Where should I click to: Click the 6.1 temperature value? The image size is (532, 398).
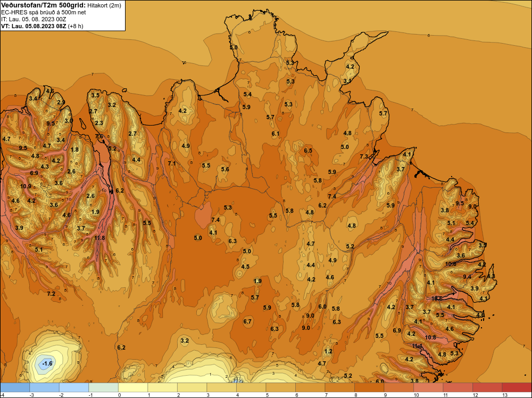point(275,134)
